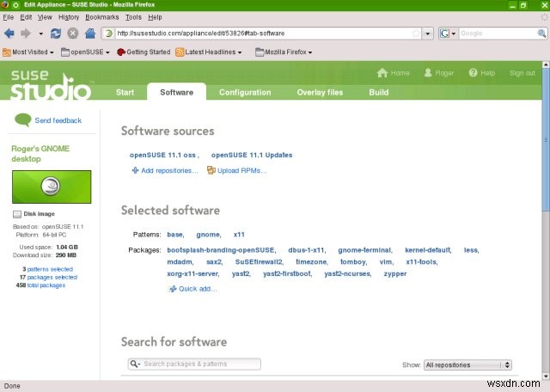Click the patterns selected link

click(x=50, y=269)
